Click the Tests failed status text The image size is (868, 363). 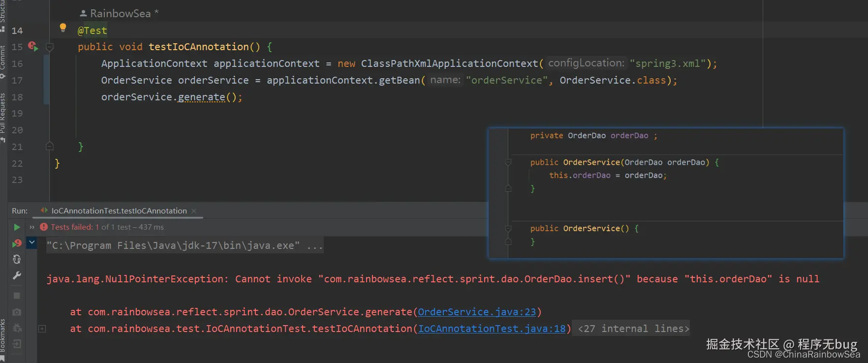pyautogui.click(x=107, y=227)
